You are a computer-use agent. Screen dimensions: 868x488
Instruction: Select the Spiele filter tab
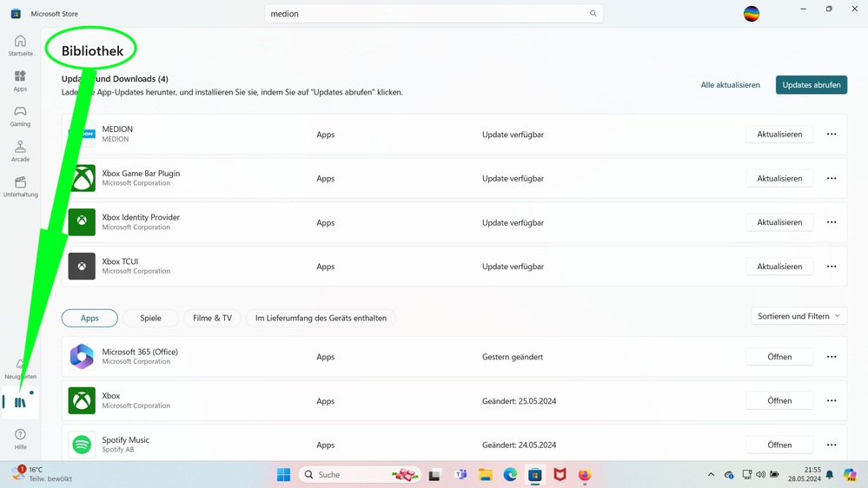[150, 318]
